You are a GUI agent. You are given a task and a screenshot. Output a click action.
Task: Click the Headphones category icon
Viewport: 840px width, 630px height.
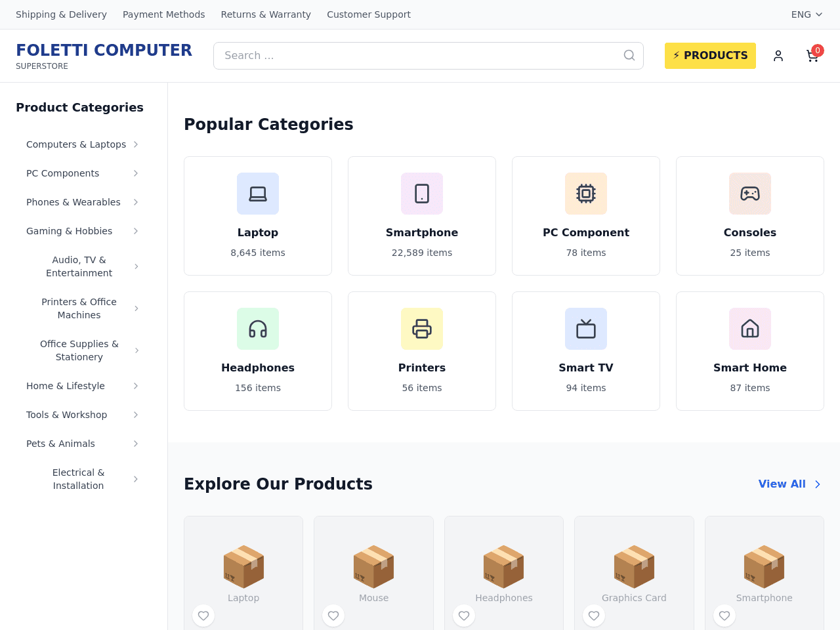click(258, 329)
